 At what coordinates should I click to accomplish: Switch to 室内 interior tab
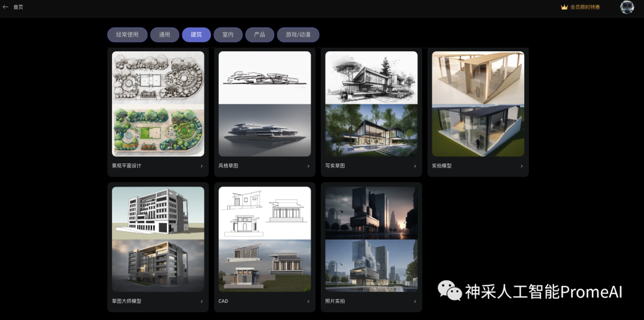coord(228,35)
